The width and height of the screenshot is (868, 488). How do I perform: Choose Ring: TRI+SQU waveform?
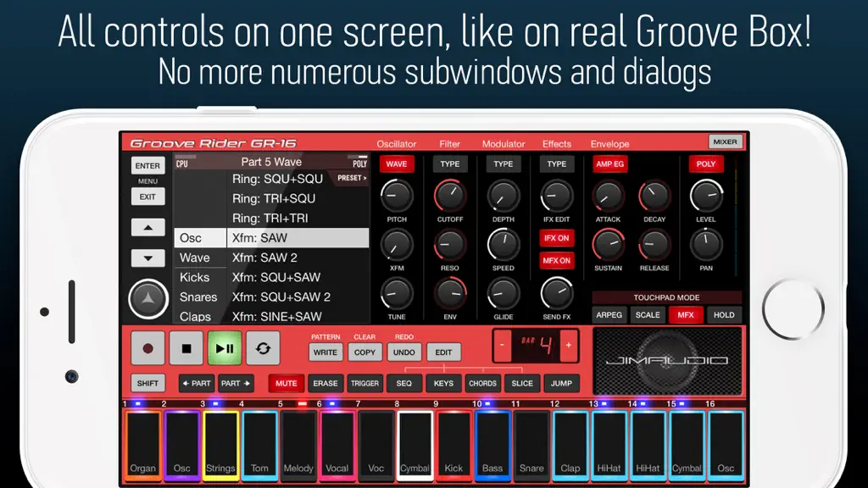298,198
